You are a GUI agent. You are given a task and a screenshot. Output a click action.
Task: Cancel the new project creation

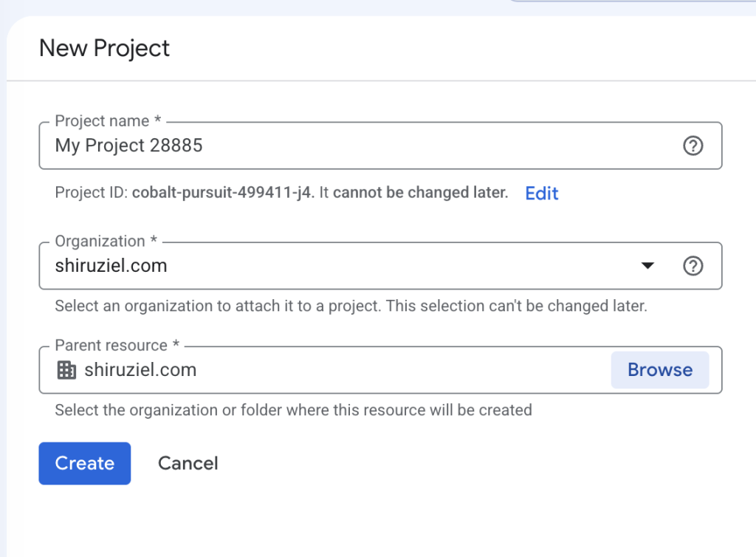click(x=188, y=463)
